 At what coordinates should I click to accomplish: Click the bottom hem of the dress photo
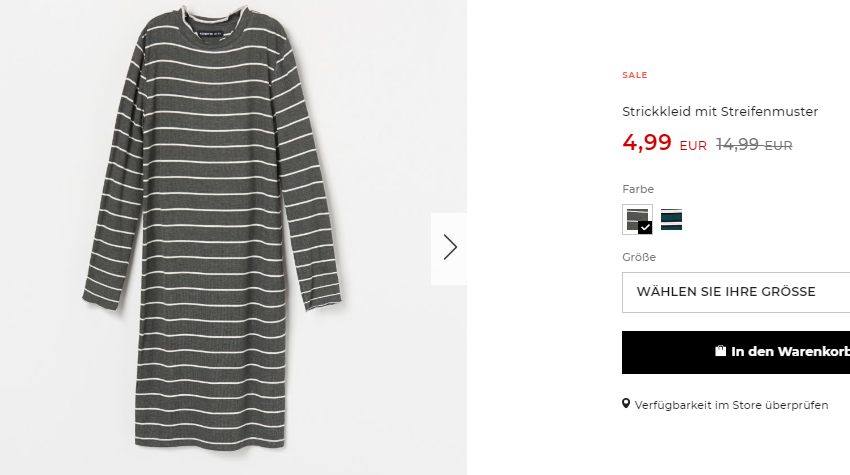pyautogui.click(x=210, y=442)
